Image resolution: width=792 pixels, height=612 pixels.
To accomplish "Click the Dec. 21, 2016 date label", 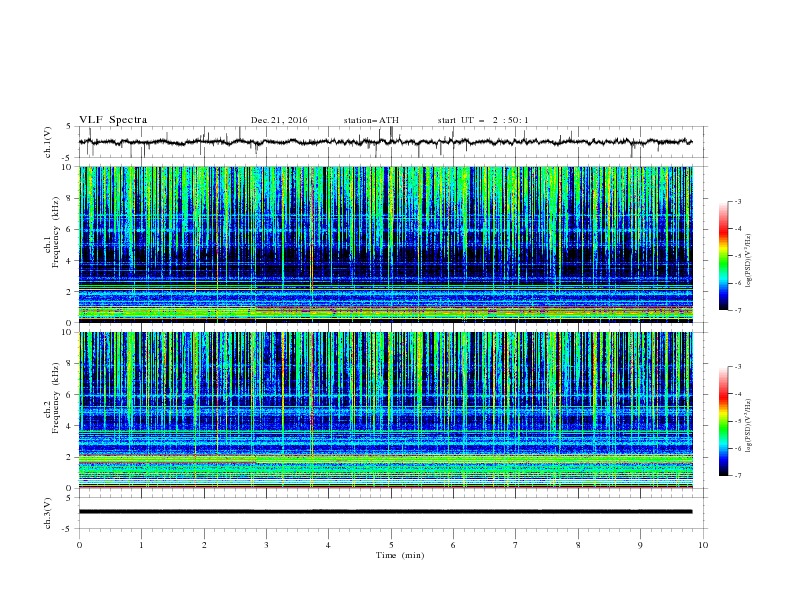I will (x=279, y=120).
